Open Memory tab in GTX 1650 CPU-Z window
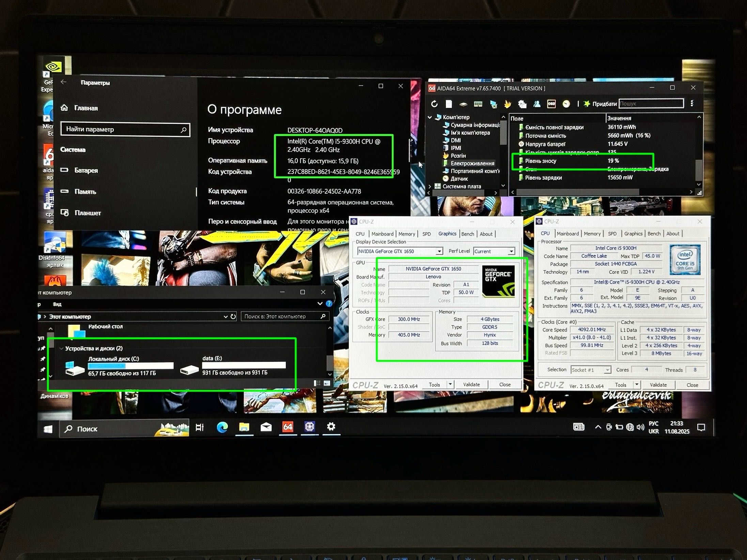Screen dimensions: 747x560 pos(407,234)
